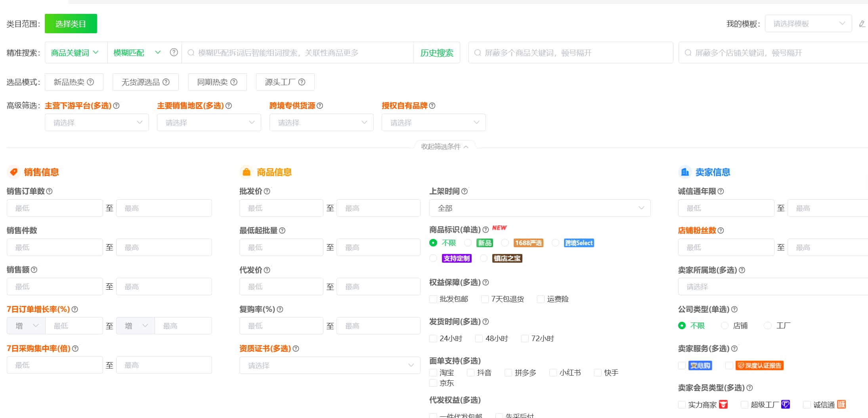This screenshot has height=418, width=868.
Task: Open the 上架时间 全部 dropdown
Action: 540,208
